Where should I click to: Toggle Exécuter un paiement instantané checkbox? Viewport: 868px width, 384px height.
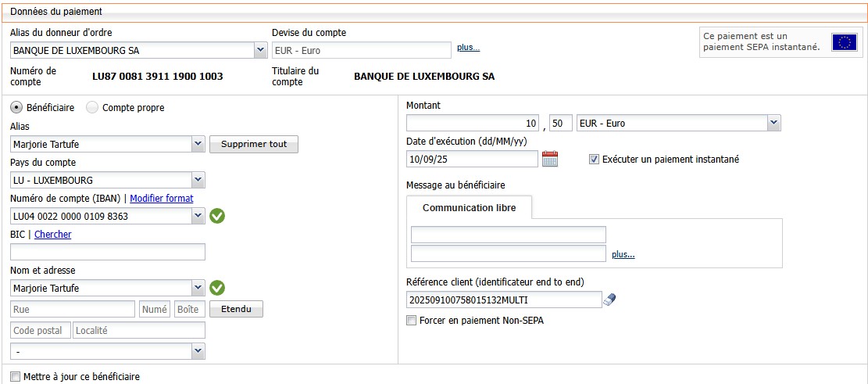(594, 159)
